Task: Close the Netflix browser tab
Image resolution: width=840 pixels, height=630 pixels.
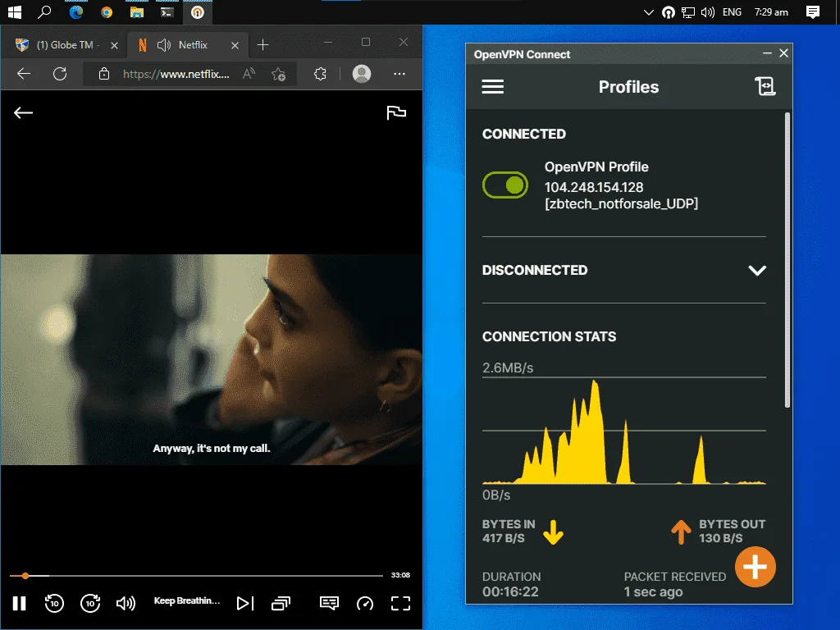Action: [x=235, y=46]
